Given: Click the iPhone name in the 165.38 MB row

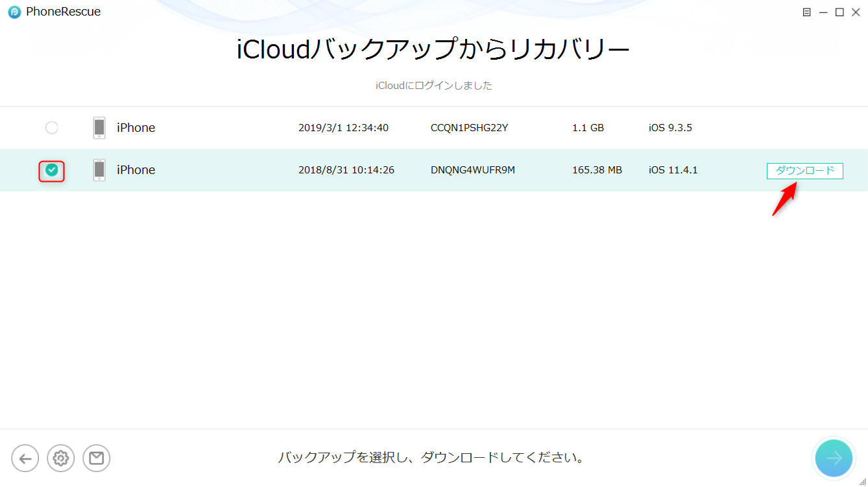Looking at the screenshot, I should point(136,170).
